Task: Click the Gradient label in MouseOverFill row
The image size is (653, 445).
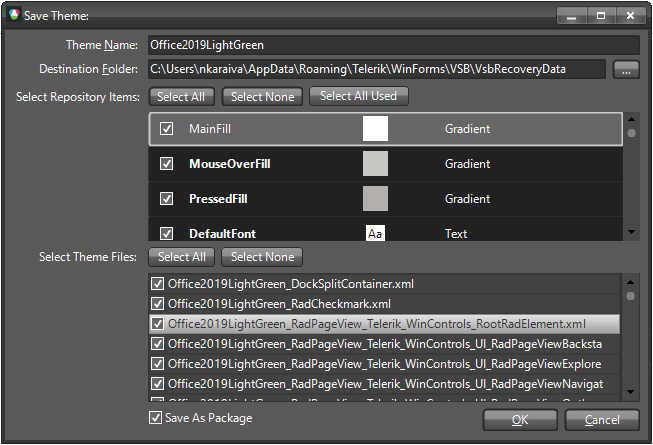Action: (467, 164)
